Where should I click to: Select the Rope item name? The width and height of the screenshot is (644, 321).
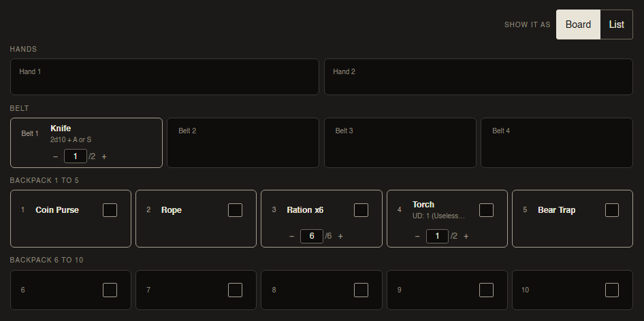click(172, 210)
